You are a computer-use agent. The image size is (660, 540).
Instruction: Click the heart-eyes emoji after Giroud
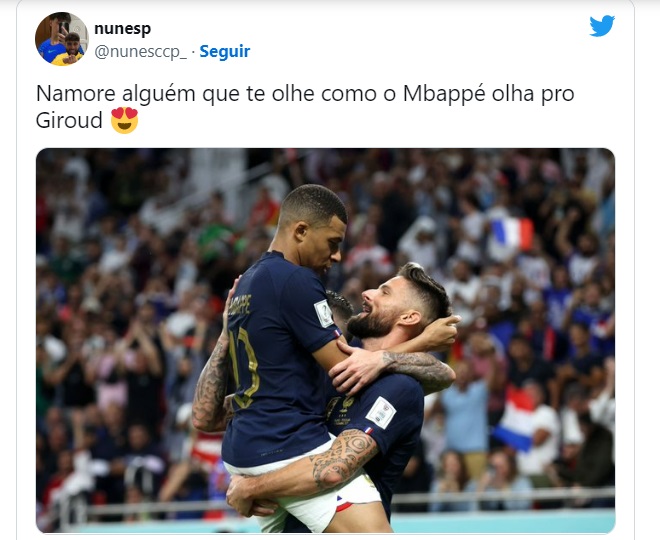pyautogui.click(x=124, y=120)
